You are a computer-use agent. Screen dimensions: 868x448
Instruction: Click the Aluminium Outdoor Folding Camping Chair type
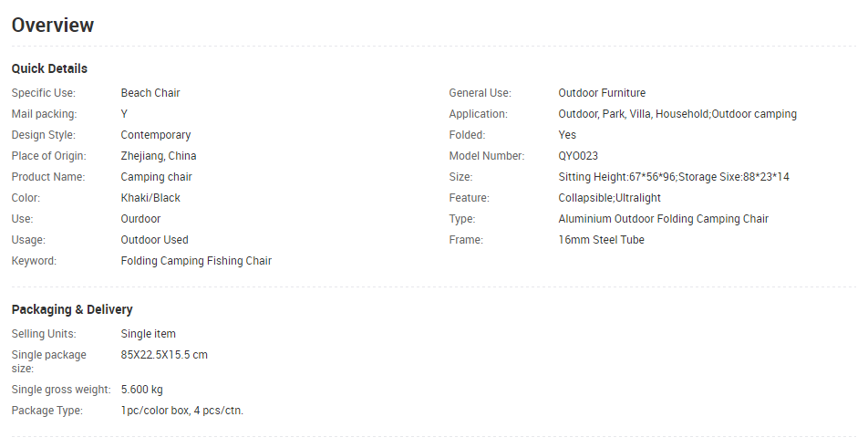[663, 219]
